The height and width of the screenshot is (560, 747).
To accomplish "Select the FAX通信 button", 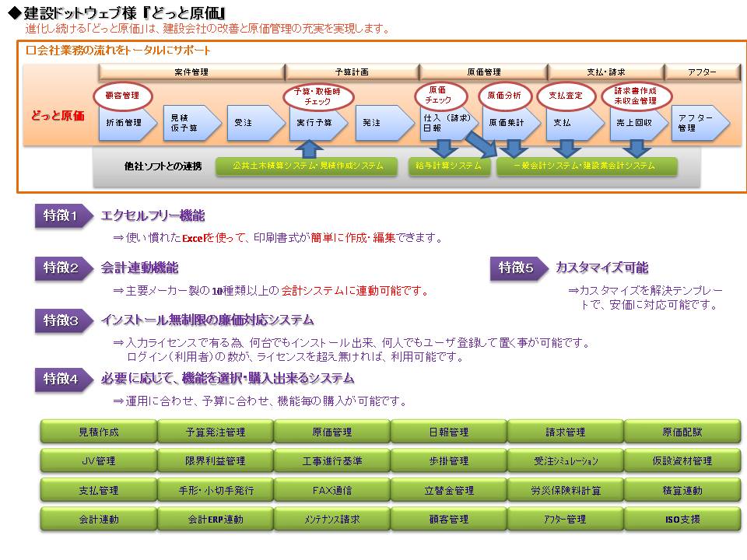I will coord(332,490).
